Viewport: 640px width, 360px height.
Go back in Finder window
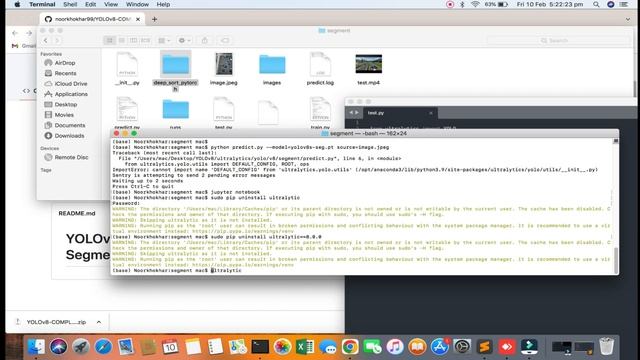pos(46,40)
